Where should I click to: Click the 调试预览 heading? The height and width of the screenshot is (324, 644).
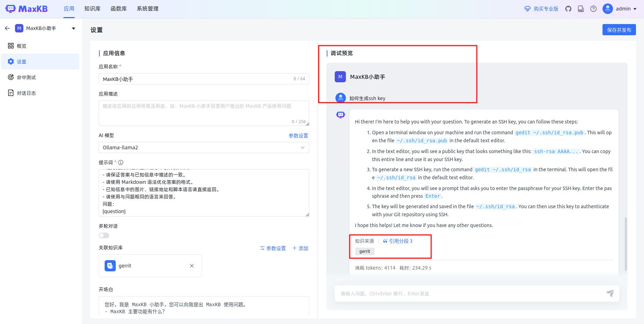(x=342, y=53)
